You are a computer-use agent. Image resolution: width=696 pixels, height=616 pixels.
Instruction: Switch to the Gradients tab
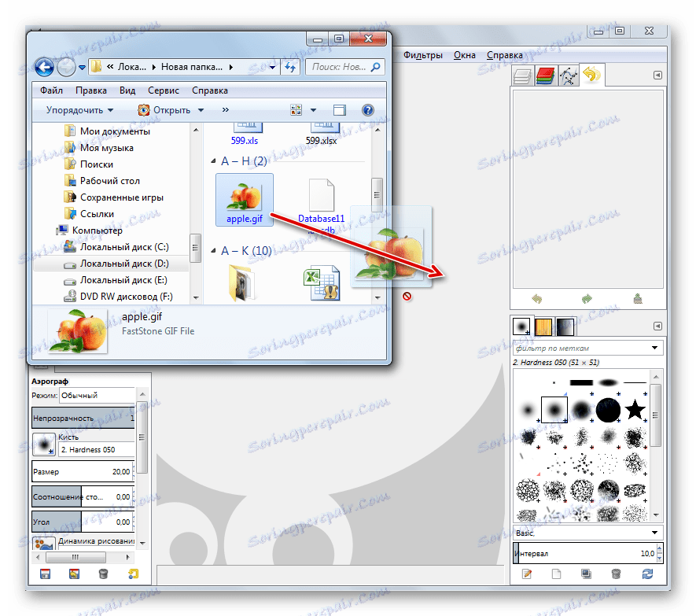click(x=565, y=326)
